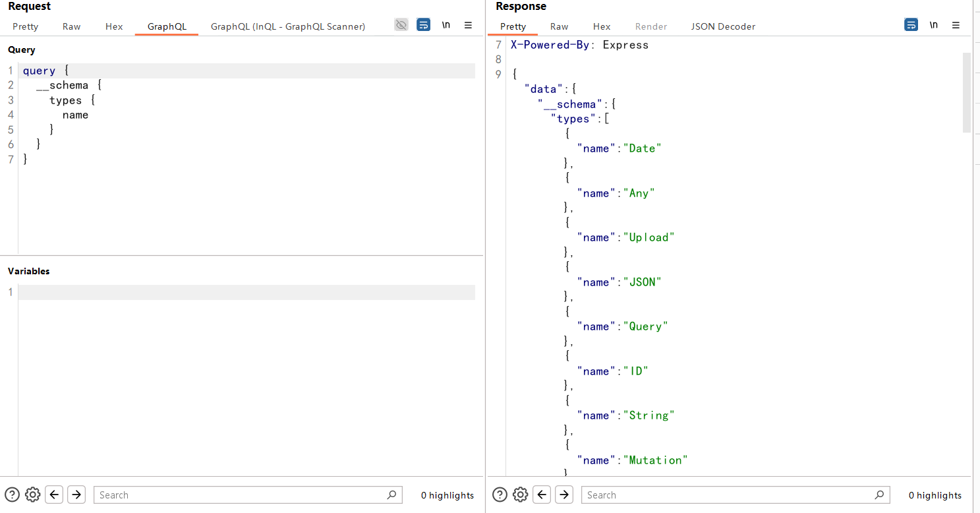Select the Hex tab in Response
980x513 pixels.
602,26
